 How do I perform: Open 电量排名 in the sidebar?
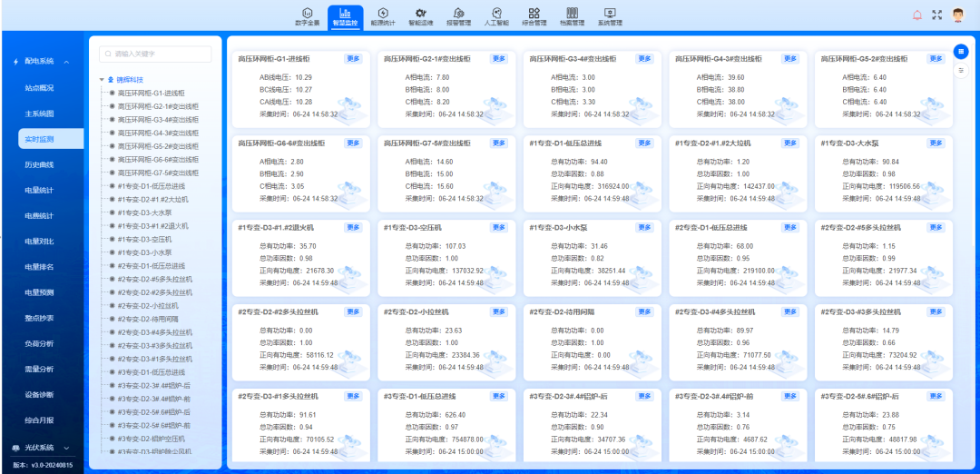[x=39, y=267]
